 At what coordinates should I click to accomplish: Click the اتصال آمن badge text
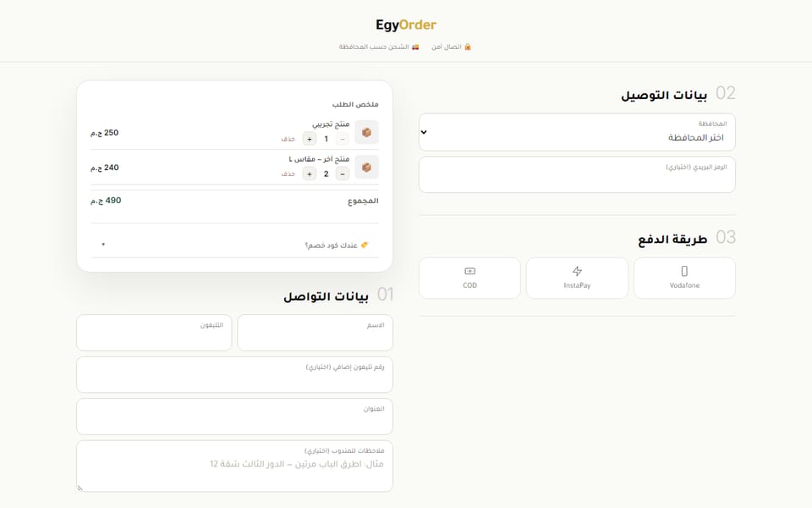click(447, 47)
